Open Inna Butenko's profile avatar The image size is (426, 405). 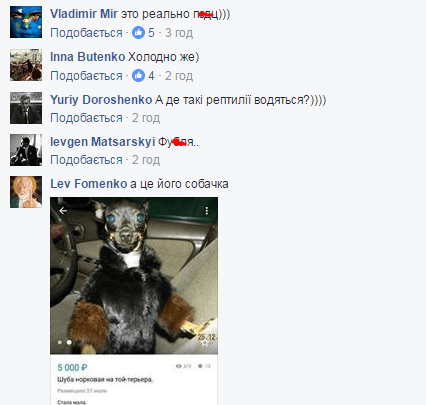(x=26, y=65)
